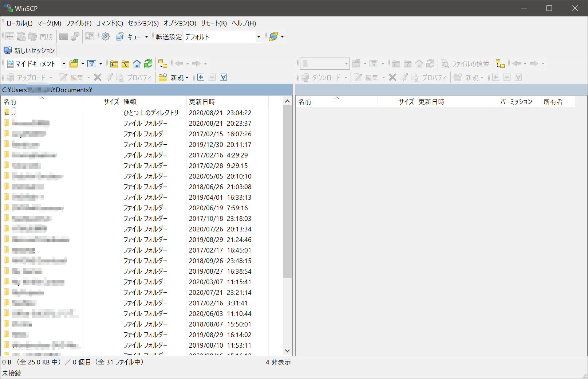Click local panel scrollbar up arrow
The width and height of the screenshot is (588, 379).
tap(288, 101)
